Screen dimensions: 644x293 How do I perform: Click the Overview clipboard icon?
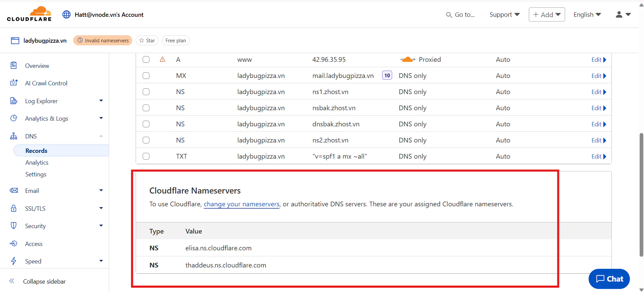point(13,65)
